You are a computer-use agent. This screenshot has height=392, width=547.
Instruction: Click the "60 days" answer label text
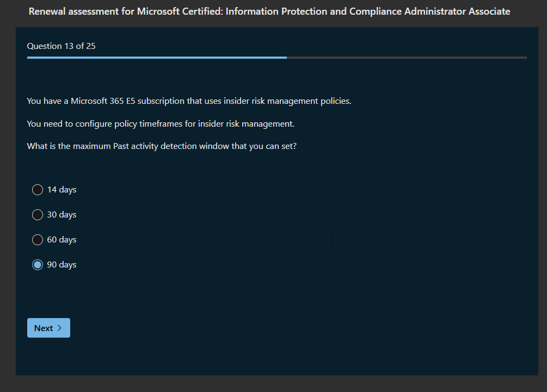(62, 240)
